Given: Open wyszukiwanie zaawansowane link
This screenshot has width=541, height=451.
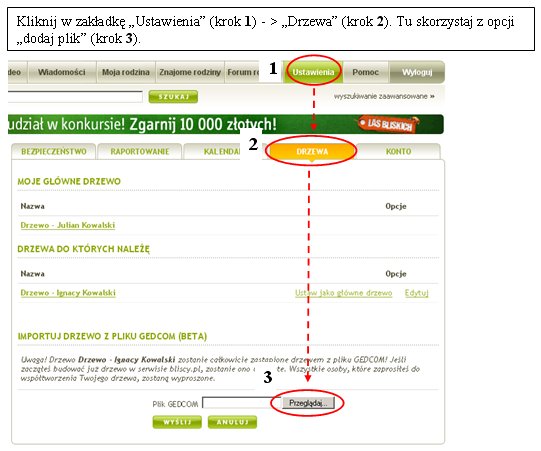Looking at the screenshot, I should click(384, 96).
